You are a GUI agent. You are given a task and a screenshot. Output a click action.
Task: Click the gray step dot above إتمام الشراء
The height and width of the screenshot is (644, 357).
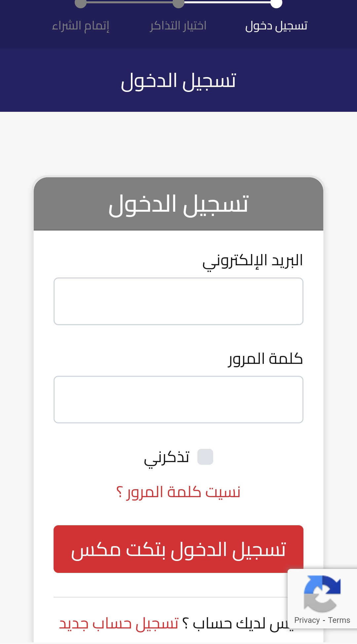click(x=81, y=3)
